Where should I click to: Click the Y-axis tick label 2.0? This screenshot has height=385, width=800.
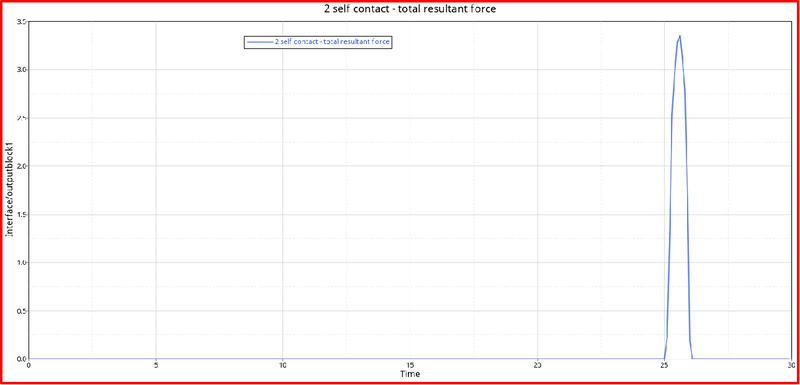[x=21, y=166]
